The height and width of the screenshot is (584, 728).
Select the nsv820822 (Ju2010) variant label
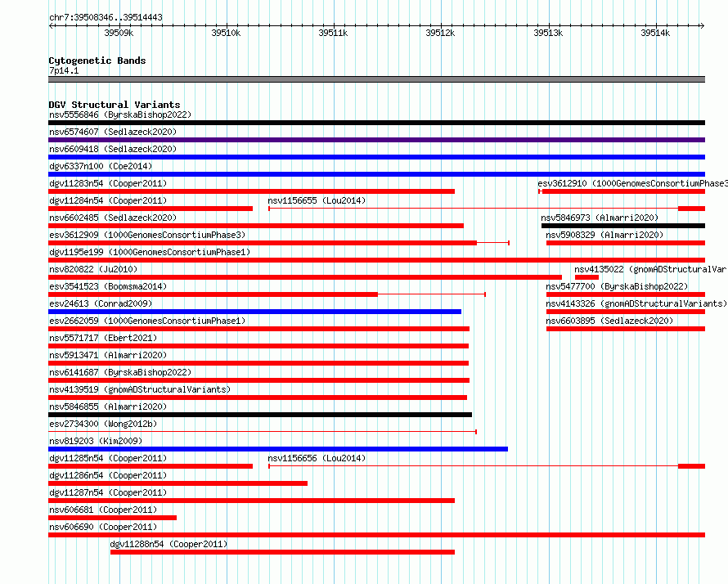pos(93,269)
